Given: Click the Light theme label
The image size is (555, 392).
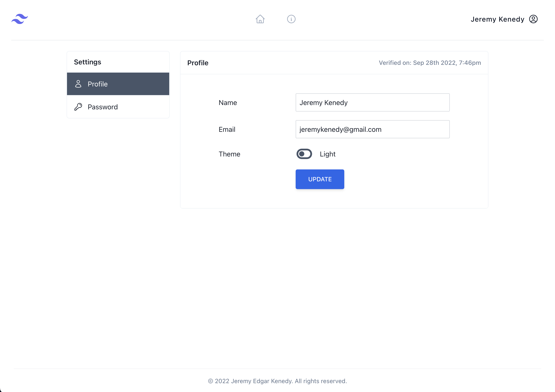Looking at the screenshot, I should tap(327, 154).
